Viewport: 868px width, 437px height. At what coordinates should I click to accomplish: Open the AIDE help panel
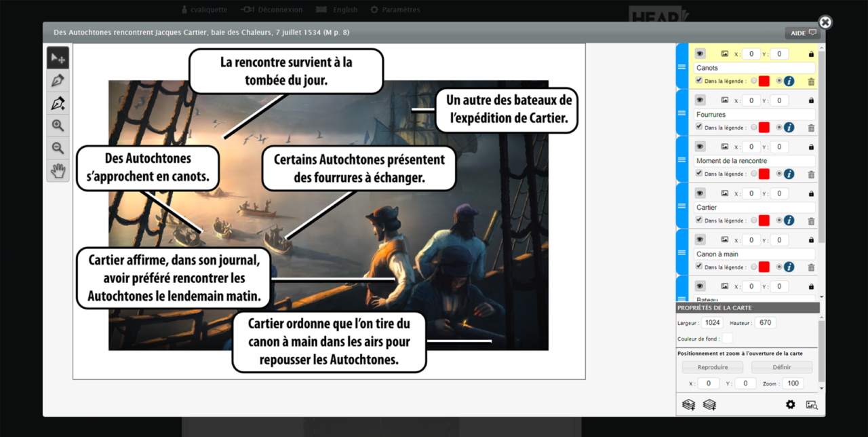coord(803,33)
